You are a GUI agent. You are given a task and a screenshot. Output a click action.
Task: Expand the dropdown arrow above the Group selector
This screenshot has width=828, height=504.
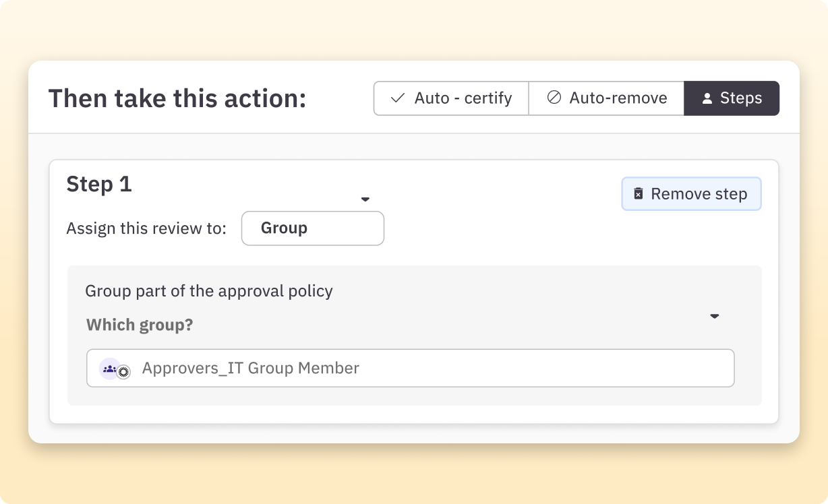[x=365, y=199]
